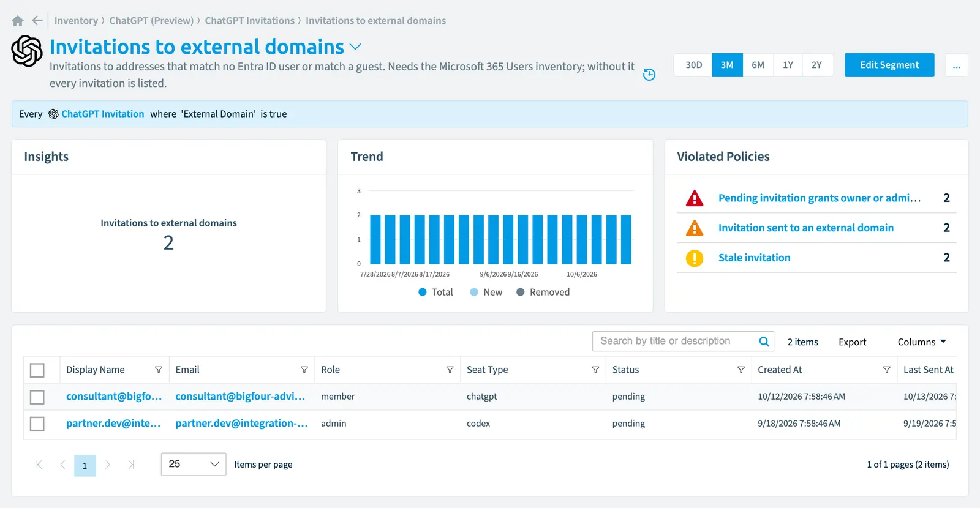Viewport: 980px width, 508px height.
Task: Toggle the New legend series
Action: click(x=486, y=293)
